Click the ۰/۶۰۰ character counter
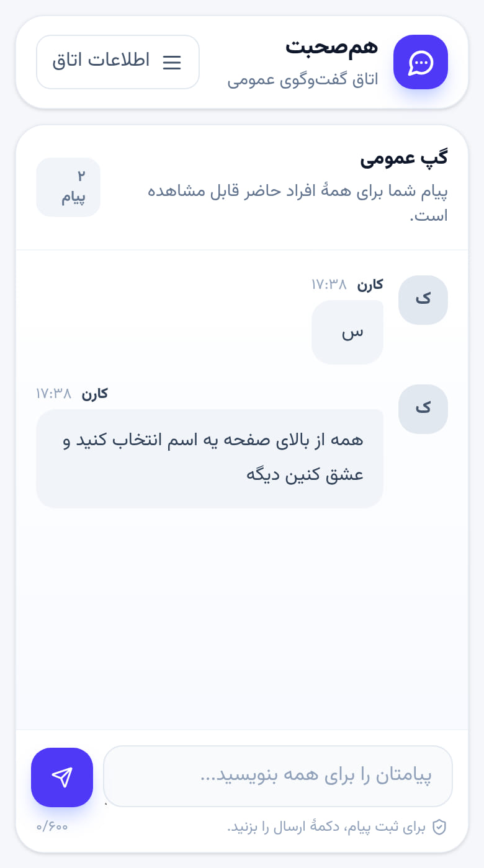 pyautogui.click(x=52, y=827)
